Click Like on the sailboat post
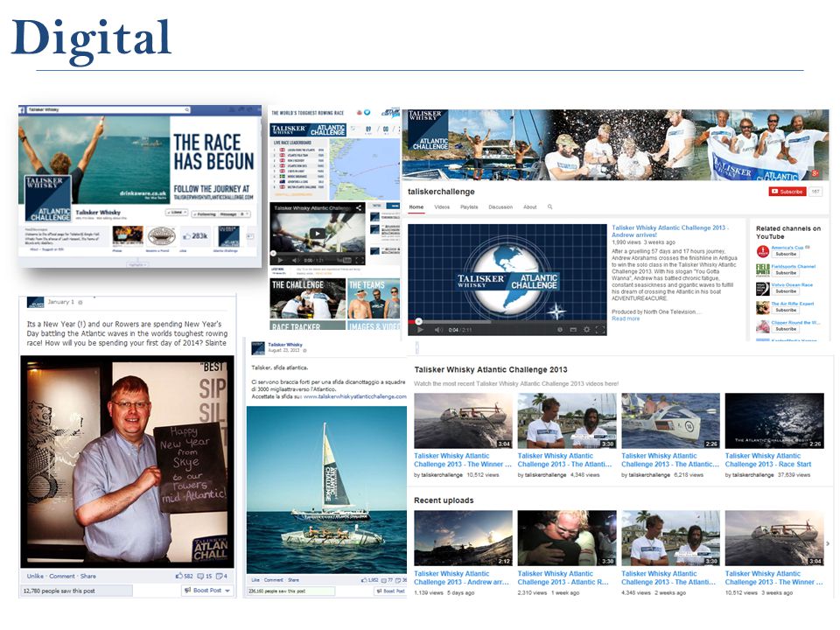This screenshot has height=630, width=840. coord(255,580)
